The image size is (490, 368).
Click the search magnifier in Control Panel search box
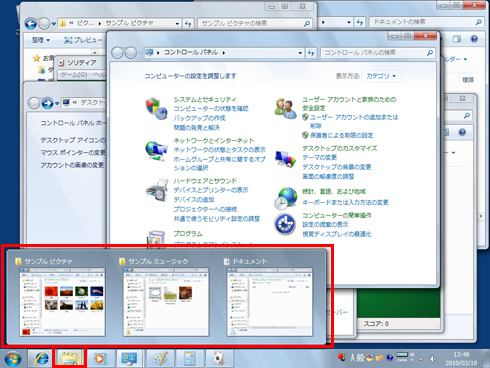click(430, 53)
